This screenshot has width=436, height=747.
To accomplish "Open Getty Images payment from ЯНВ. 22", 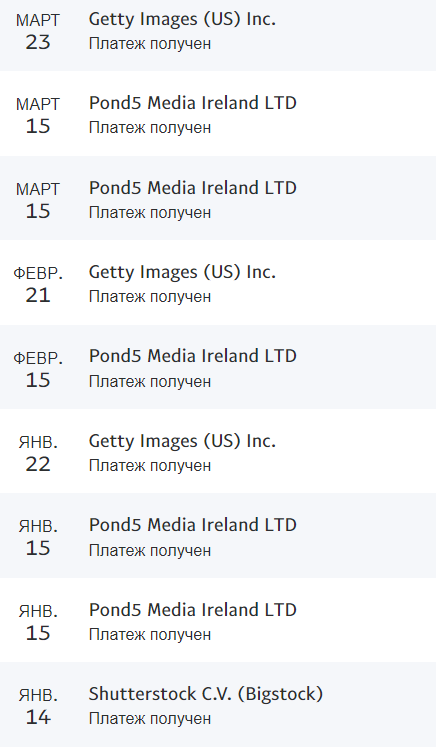I will tap(218, 451).
